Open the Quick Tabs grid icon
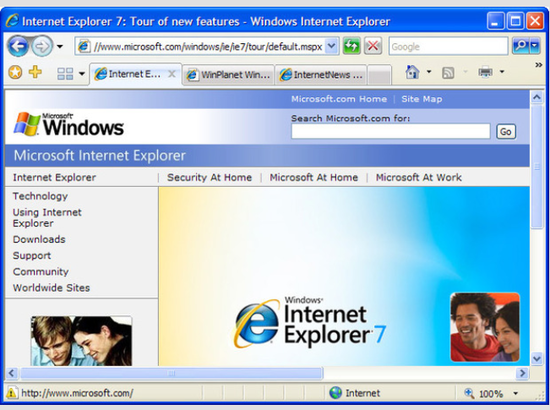 (x=65, y=74)
